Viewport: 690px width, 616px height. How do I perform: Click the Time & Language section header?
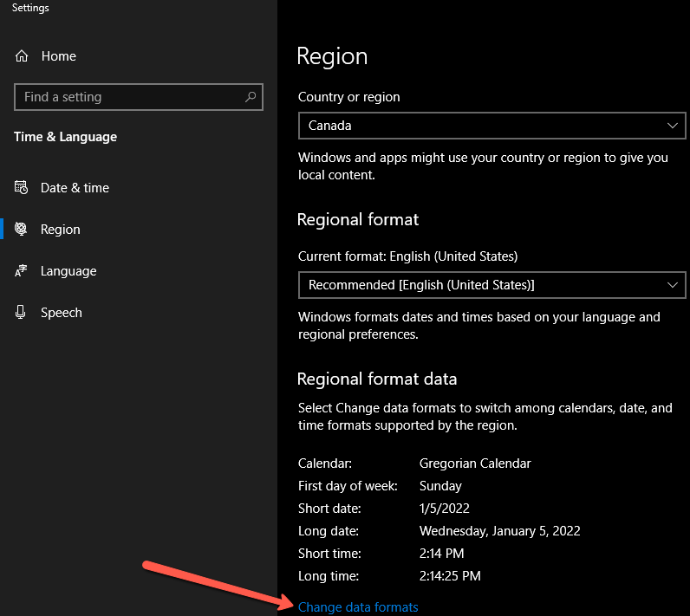[x=66, y=137]
